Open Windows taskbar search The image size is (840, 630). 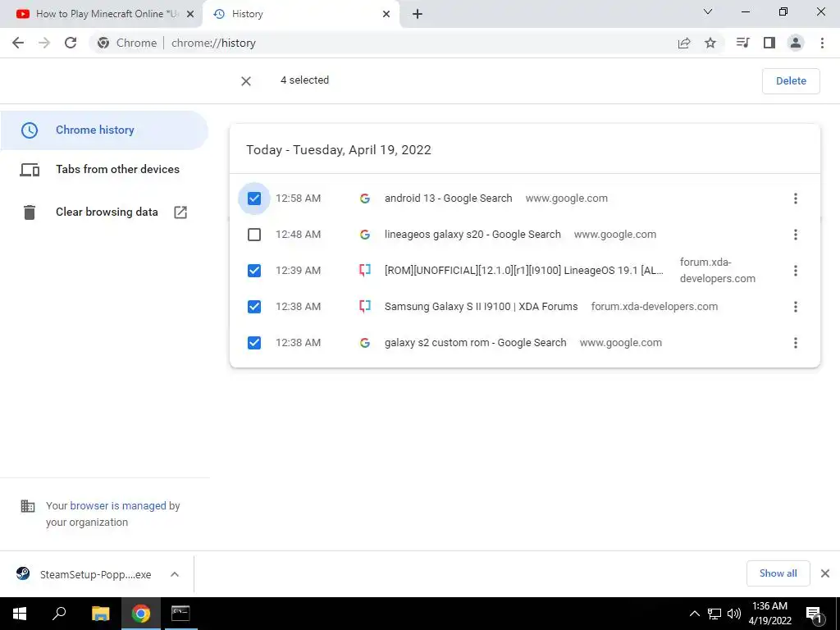click(x=59, y=614)
